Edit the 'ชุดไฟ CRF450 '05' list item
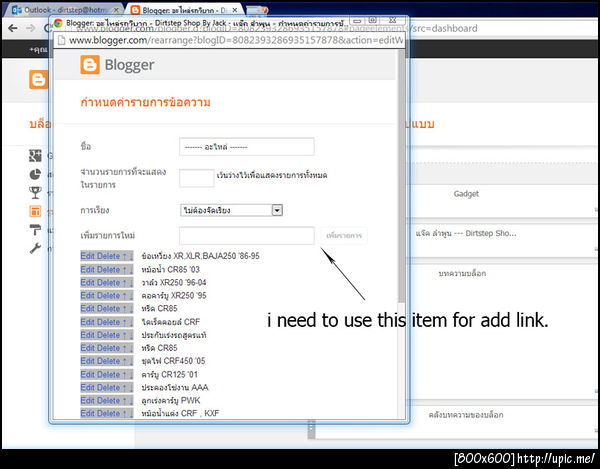Image resolution: width=600 pixels, height=469 pixels. [x=88, y=361]
